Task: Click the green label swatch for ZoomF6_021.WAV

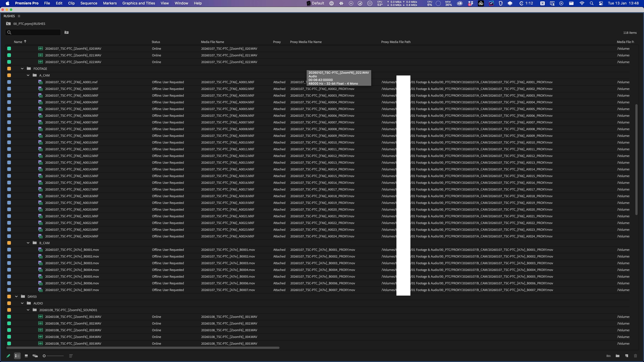Action: (9, 55)
